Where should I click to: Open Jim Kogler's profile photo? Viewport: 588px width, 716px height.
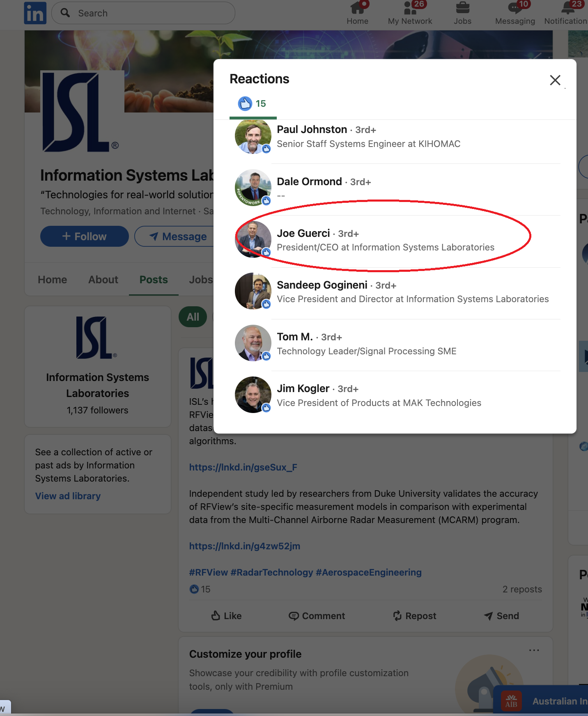pos(253,395)
